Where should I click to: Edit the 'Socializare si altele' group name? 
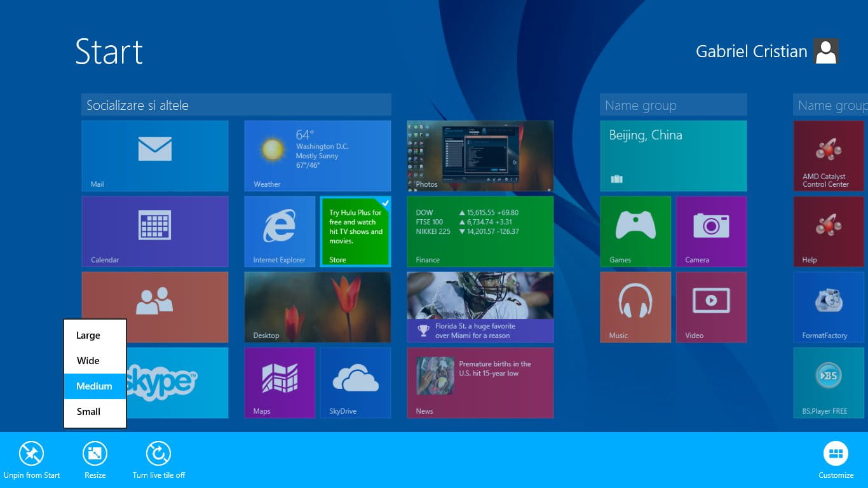[x=236, y=105]
